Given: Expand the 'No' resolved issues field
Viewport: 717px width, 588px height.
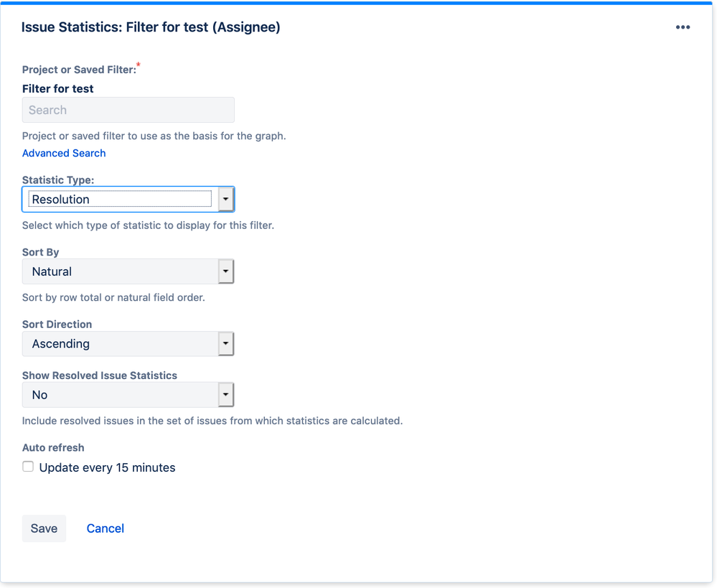Looking at the screenshot, I should [x=120, y=395].
